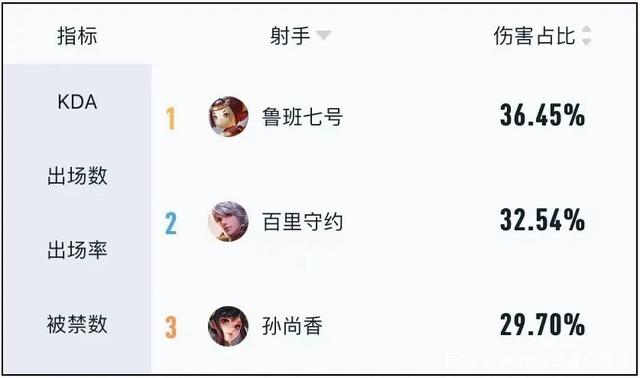
Task: Select the rank 1 number badge
Action: (171, 118)
